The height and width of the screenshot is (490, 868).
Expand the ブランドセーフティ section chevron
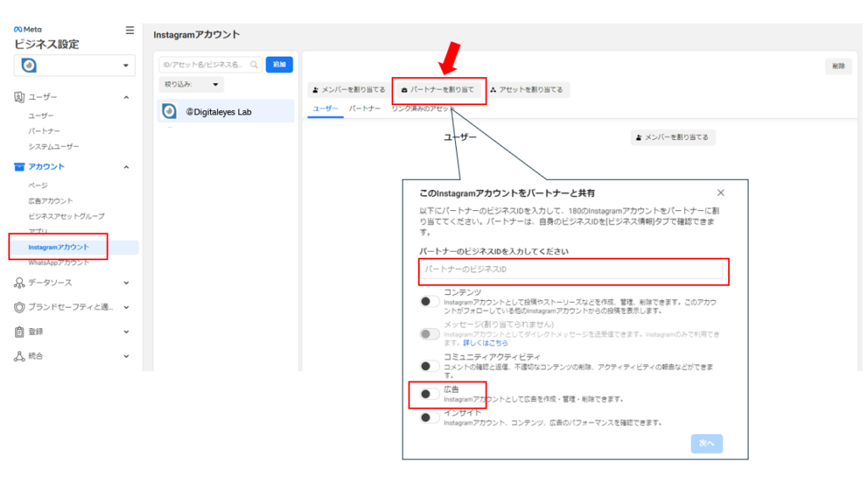point(126,307)
